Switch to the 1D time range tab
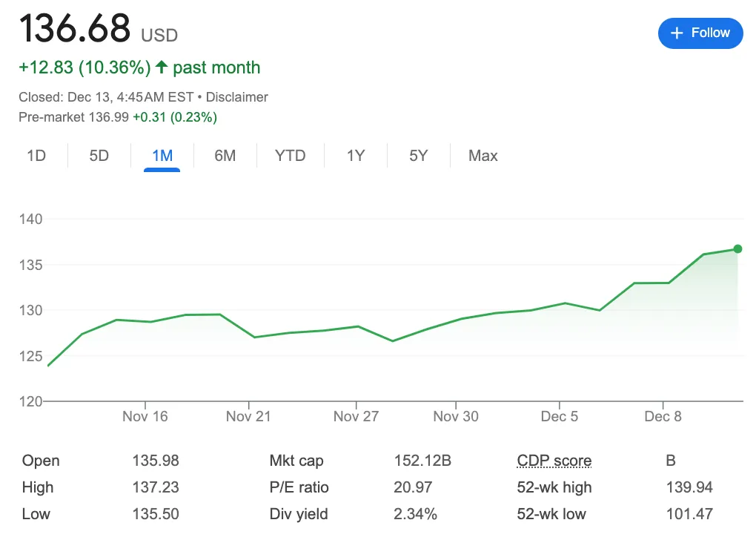756x540 pixels. pos(36,156)
